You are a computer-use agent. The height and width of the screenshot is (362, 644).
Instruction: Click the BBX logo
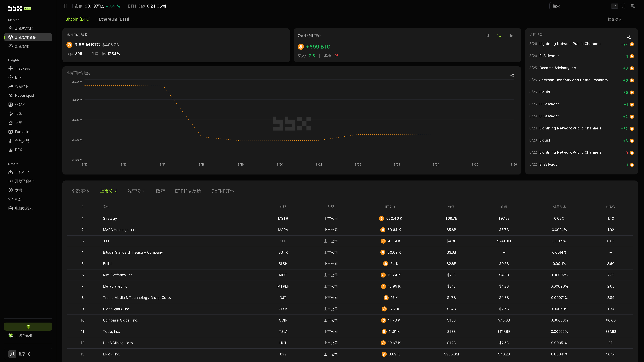point(15,8)
